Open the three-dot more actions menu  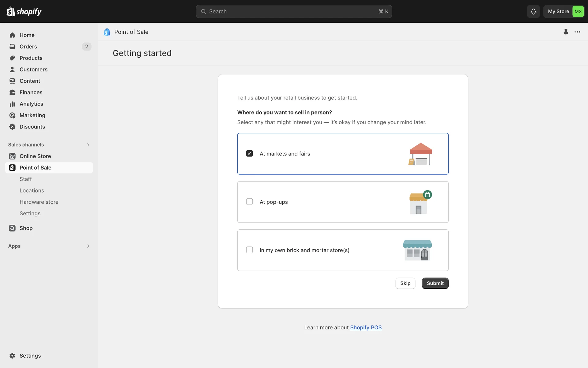[x=577, y=32]
